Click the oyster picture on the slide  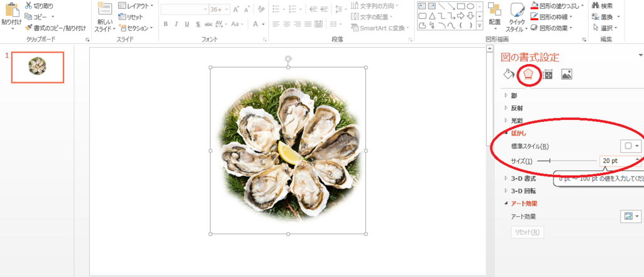click(x=288, y=150)
